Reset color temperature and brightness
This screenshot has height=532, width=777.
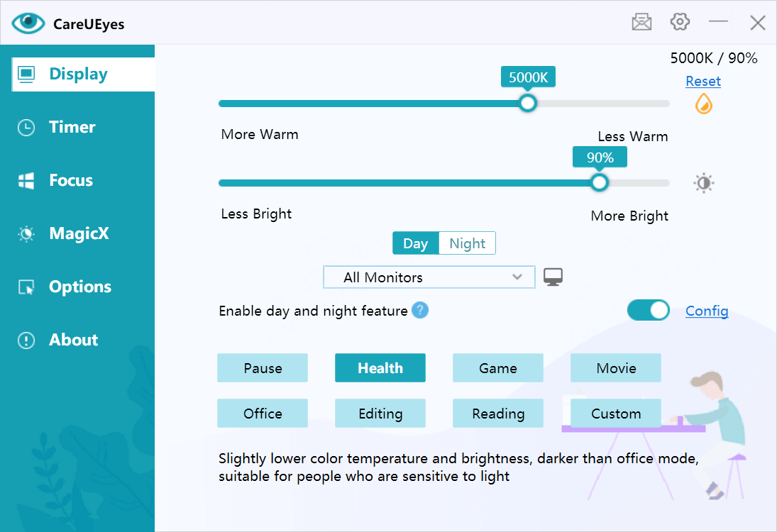[702, 82]
